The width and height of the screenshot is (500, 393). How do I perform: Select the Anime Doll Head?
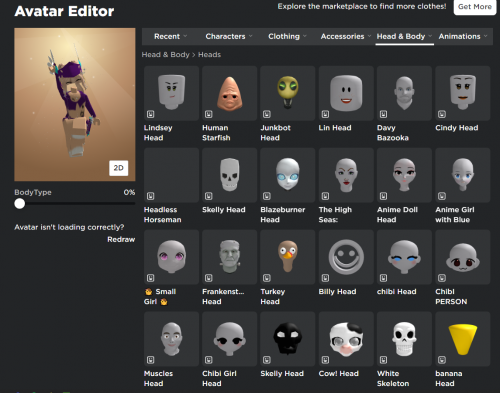click(404, 175)
